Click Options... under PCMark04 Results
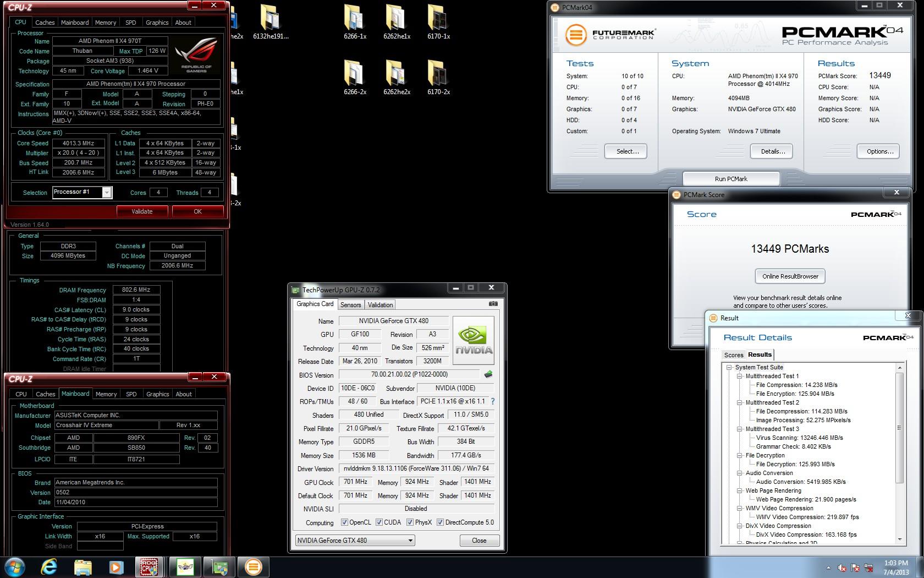The height and width of the screenshot is (578, 924). [x=878, y=151]
